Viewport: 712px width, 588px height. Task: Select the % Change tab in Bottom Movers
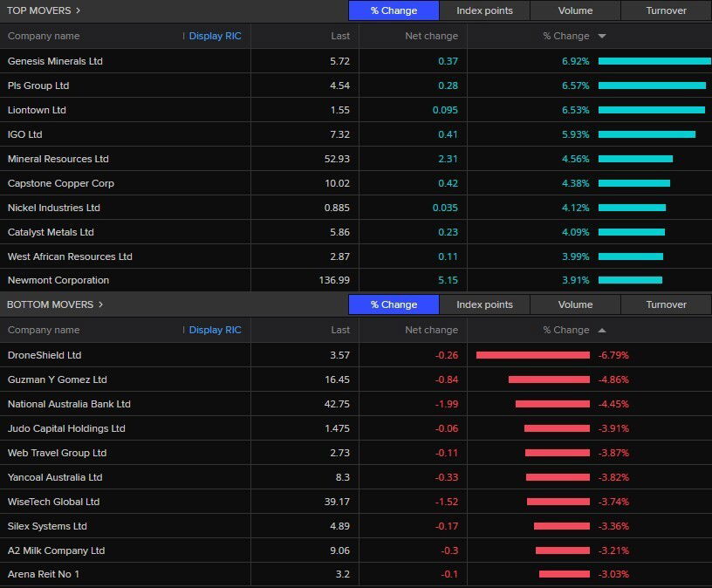394,304
